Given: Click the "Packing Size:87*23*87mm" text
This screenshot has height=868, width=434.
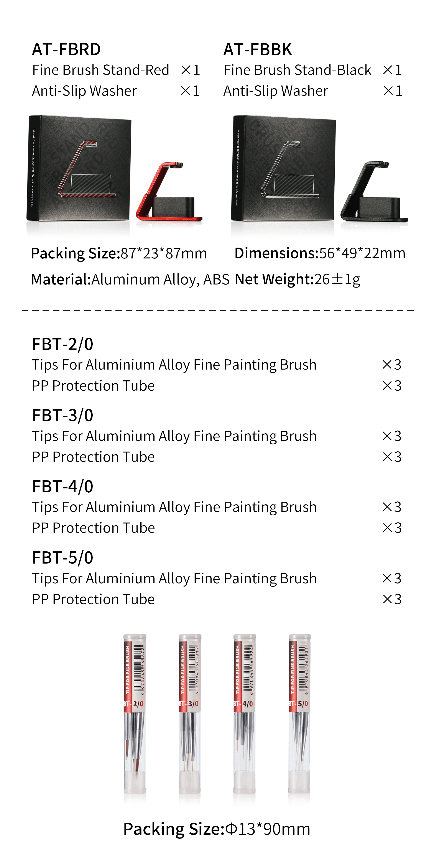Looking at the screenshot, I should pyautogui.click(x=119, y=253).
